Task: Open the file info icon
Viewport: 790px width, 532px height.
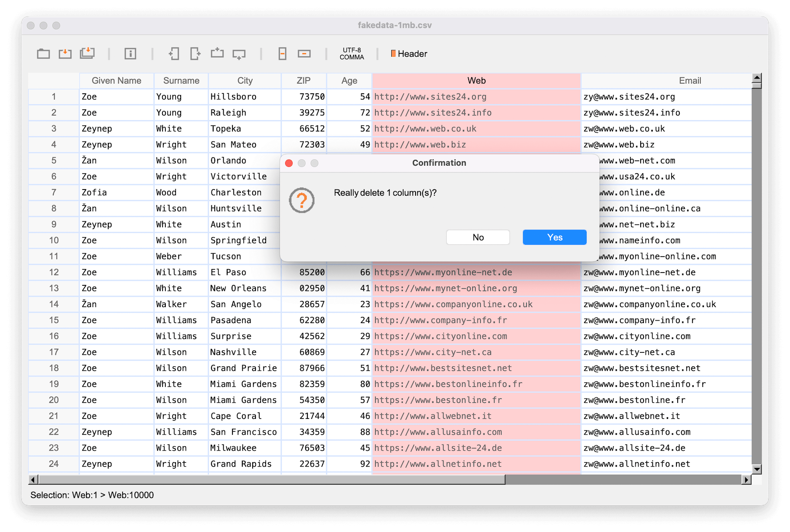Action: pos(130,54)
